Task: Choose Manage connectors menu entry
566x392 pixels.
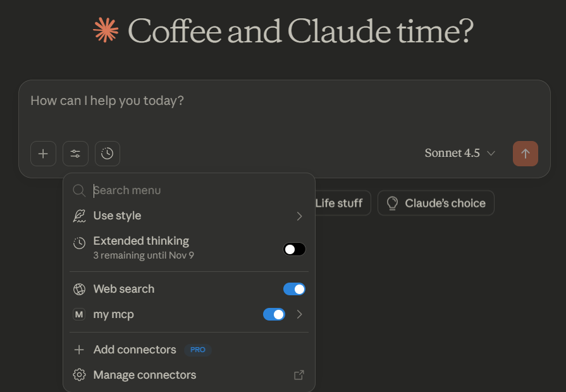Action: pyautogui.click(x=145, y=375)
